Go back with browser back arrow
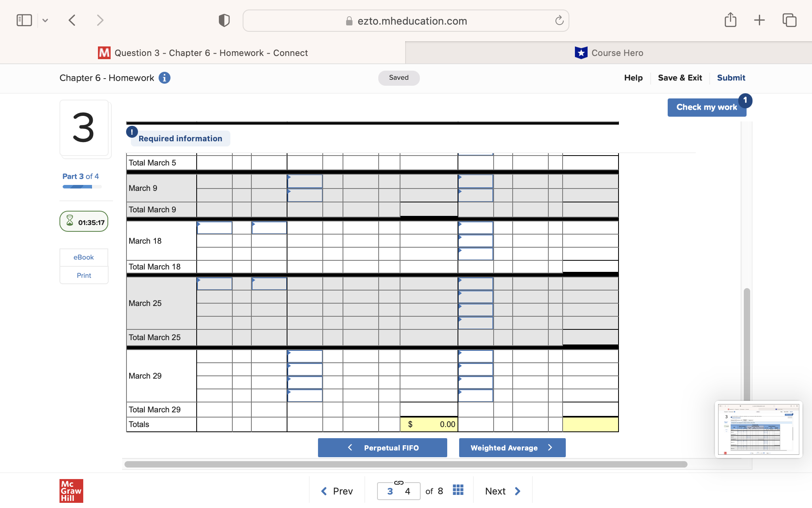812x508 pixels. click(72, 20)
